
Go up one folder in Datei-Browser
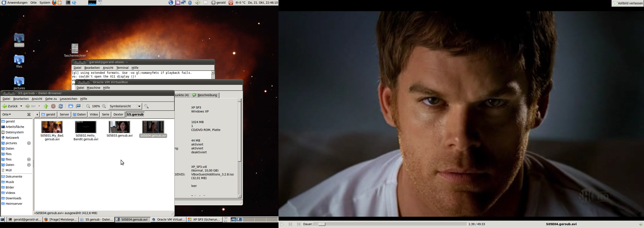46,107
